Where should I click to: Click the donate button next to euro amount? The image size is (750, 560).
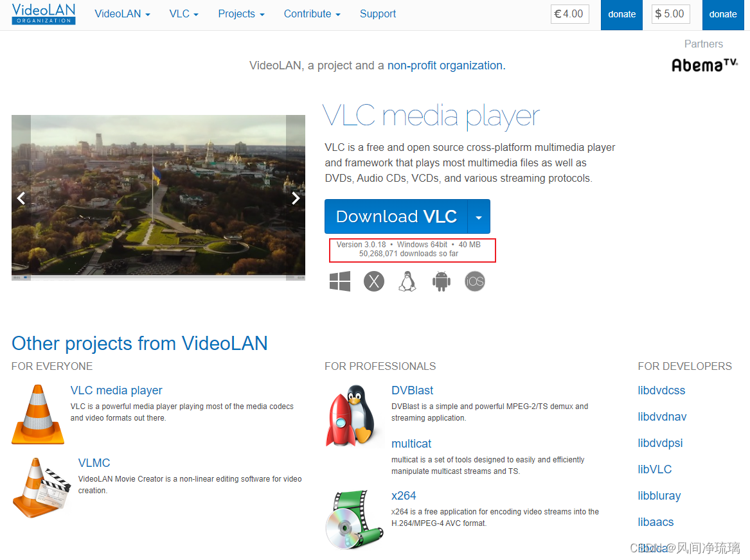(622, 15)
